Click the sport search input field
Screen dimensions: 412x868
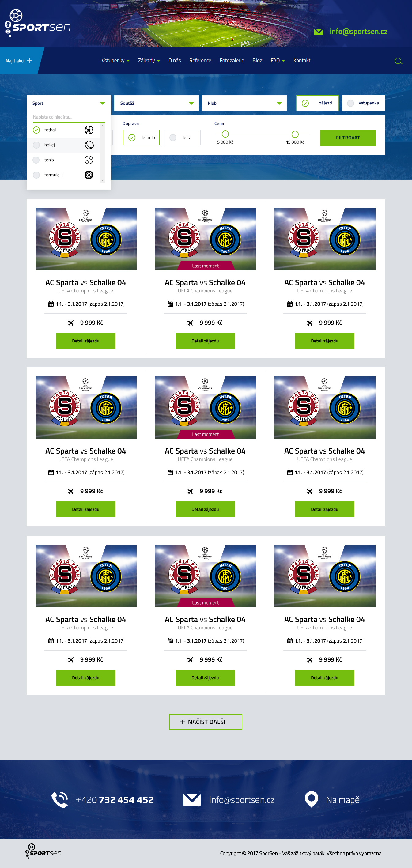coord(69,117)
